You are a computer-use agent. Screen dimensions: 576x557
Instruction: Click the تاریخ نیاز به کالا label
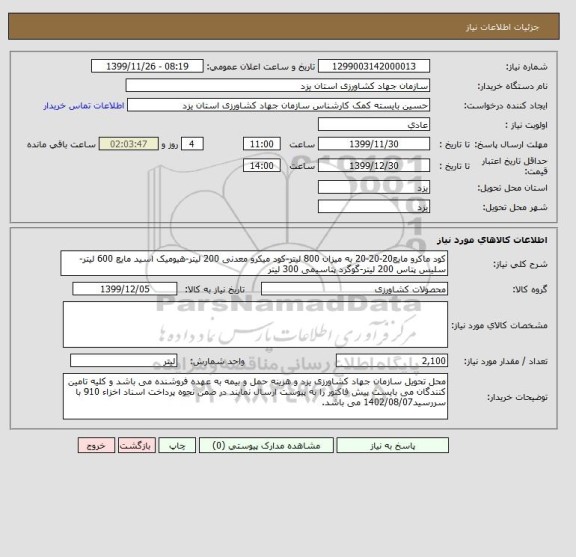pos(215,290)
